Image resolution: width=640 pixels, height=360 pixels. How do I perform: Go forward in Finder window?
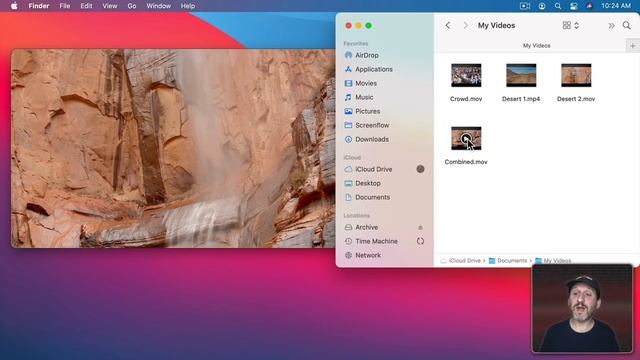point(465,25)
